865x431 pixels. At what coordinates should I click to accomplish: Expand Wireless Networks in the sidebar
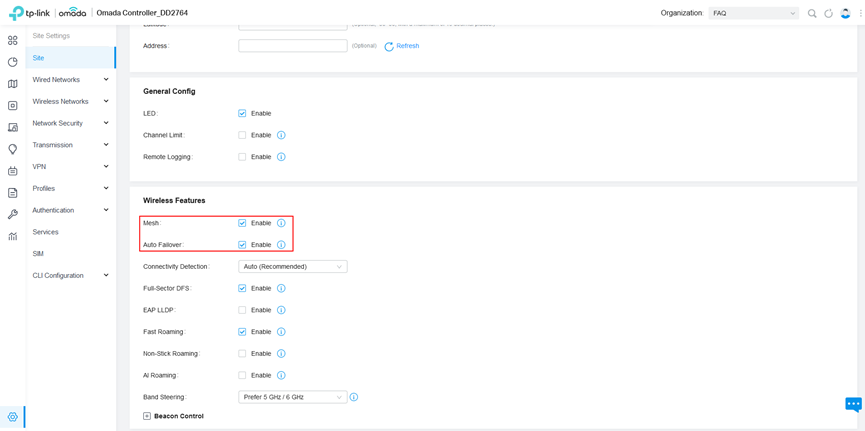70,101
